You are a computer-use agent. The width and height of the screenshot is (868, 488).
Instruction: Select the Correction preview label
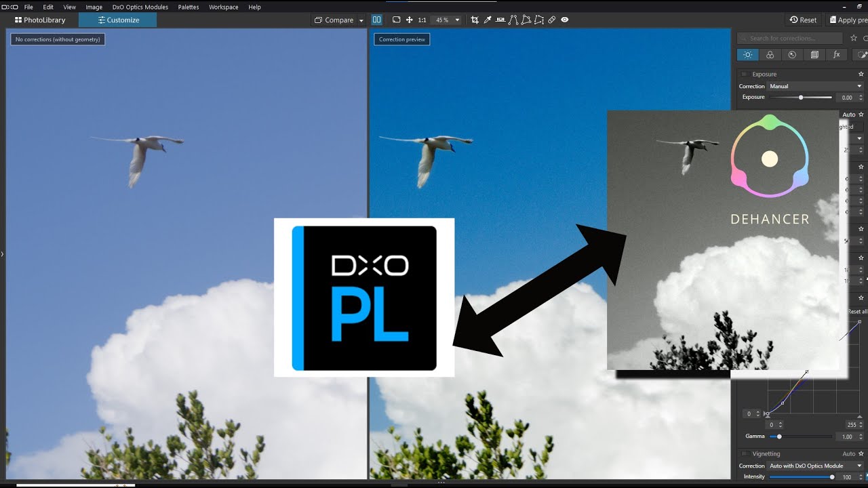point(402,39)
